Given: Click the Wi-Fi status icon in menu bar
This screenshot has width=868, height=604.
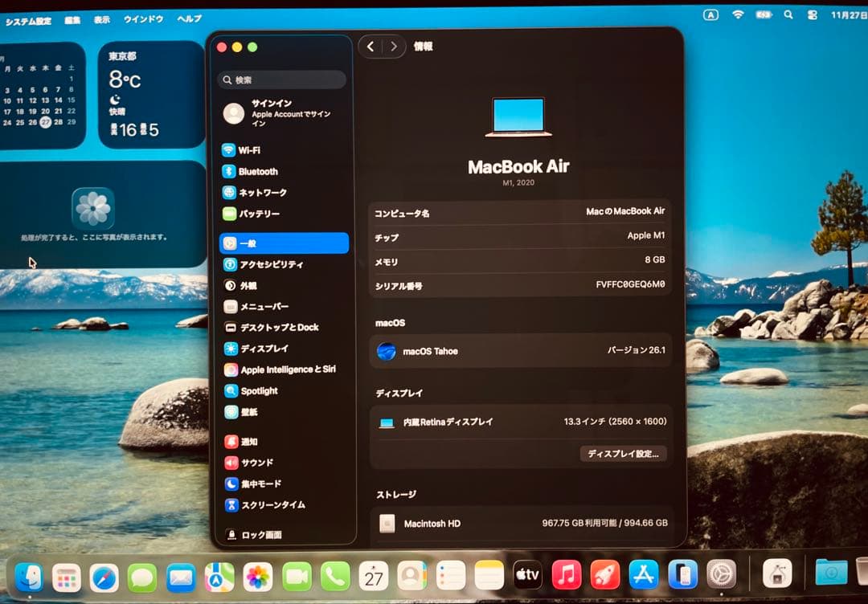Looking at the screenshot, I should coord(738,14).
